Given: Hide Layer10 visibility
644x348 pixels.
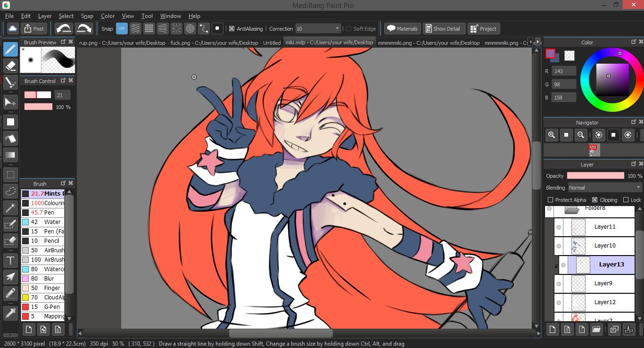Looking at the screenshot, I should pyautogui.click(x=559, y=246).
